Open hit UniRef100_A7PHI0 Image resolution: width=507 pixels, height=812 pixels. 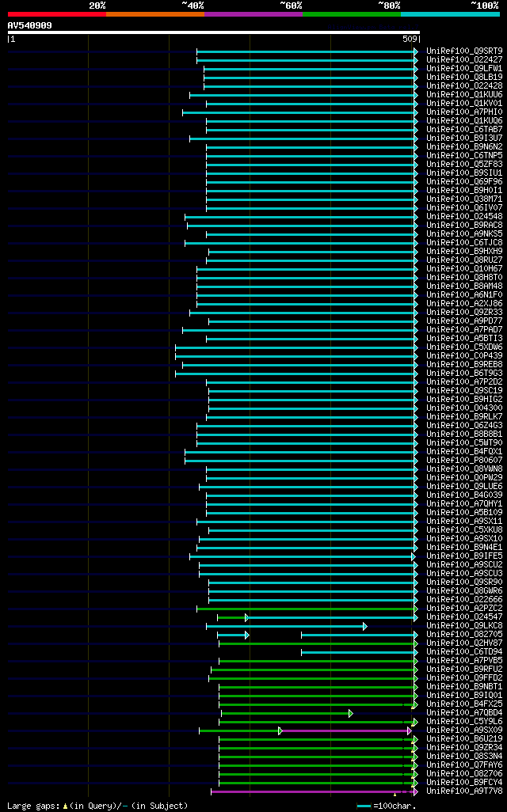[x=464, y=112]
